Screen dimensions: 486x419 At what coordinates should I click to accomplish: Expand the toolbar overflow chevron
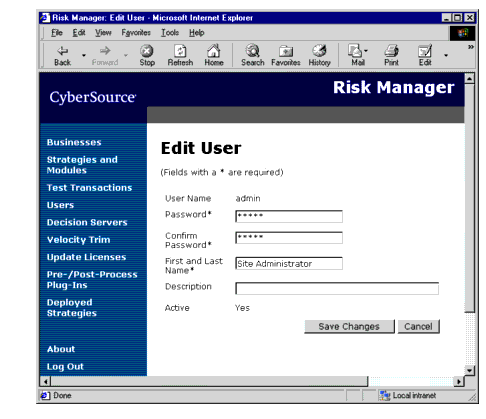point(470,47)
